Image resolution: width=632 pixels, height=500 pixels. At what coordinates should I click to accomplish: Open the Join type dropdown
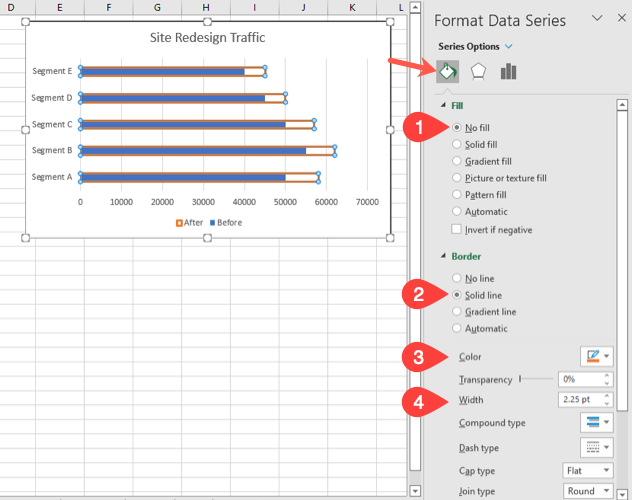586,491
